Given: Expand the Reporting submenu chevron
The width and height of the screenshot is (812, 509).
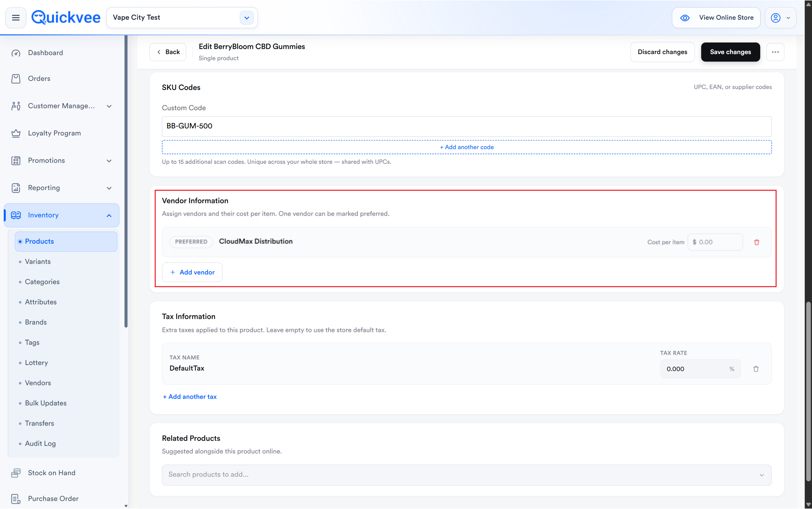Looking at the screenshot, I should point(109,188).
